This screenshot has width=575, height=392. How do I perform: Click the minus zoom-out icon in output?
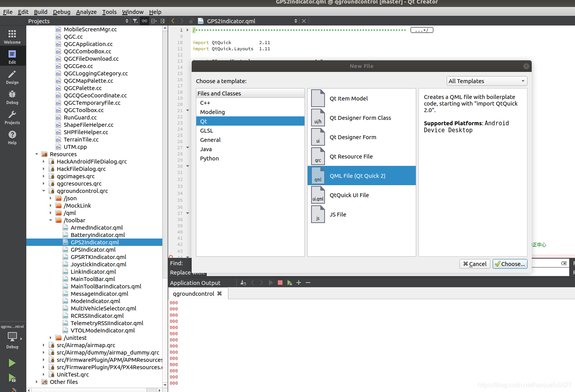308,283
